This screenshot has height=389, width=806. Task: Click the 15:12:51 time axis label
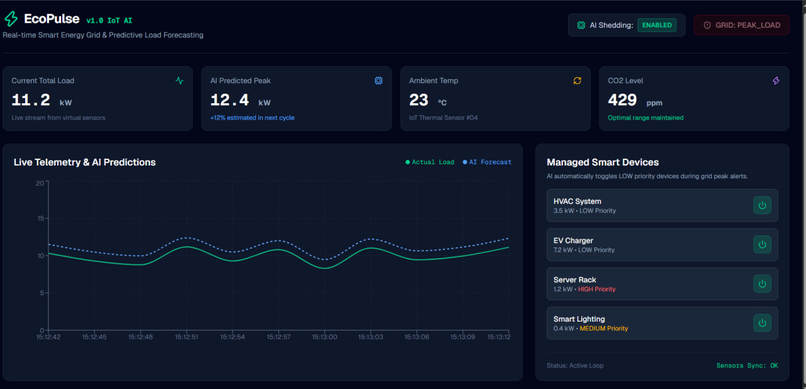click(x=187, y=337)
